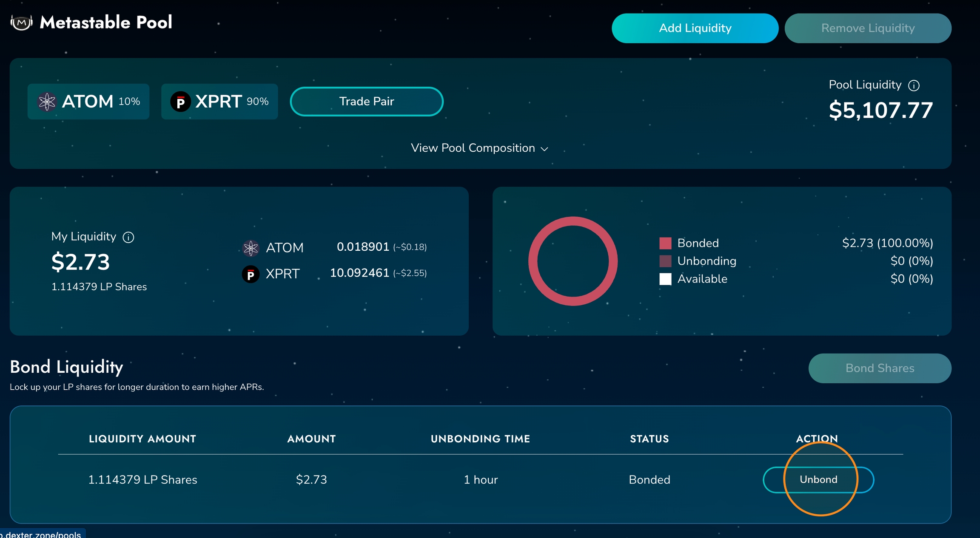
Task: Click the Bond Shares button
Action: click(880, 368)
